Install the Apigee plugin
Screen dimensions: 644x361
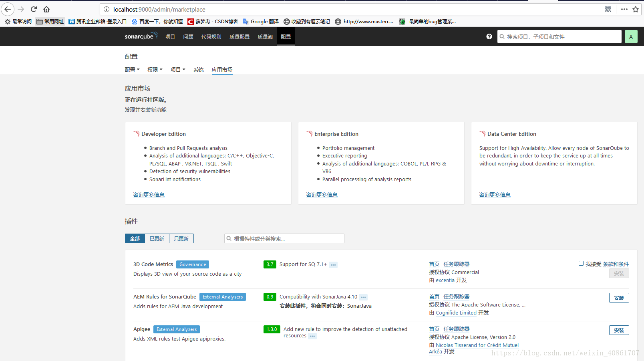coord(619,330)
